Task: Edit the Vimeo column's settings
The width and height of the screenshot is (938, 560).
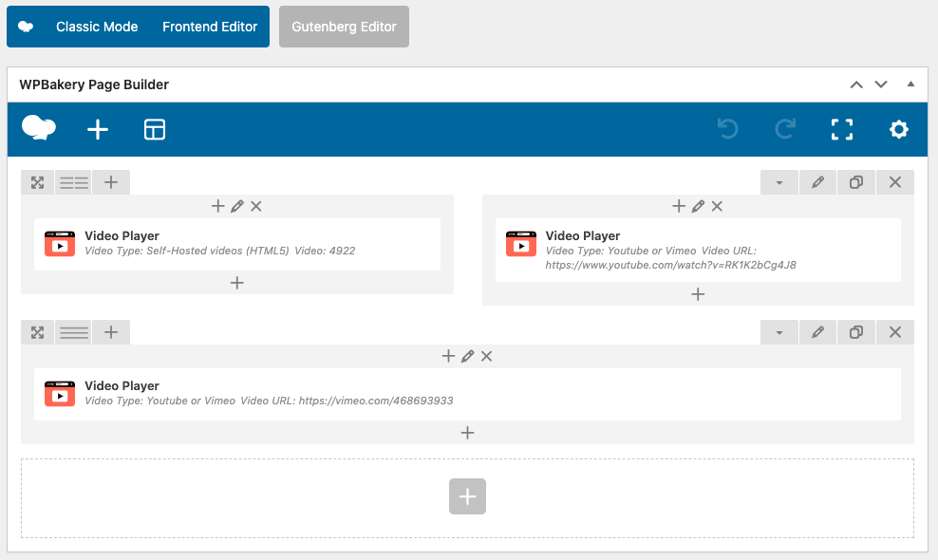Action: [x=467, y=357]
